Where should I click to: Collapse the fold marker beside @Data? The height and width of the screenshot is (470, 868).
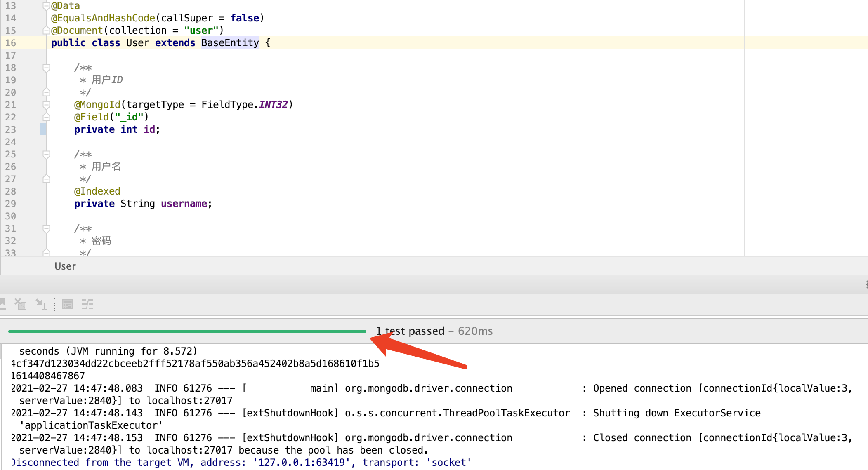pos(46,6)
